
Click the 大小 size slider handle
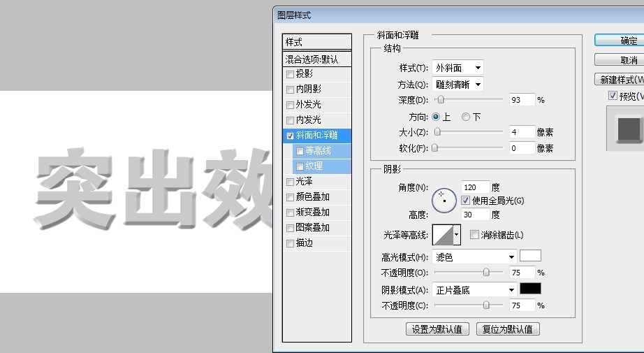coord(437,132)
